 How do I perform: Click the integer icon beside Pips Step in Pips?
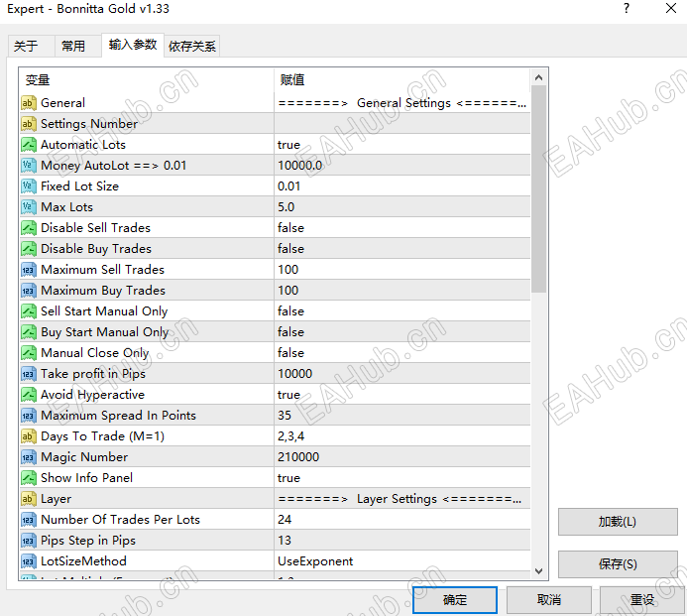29,541
